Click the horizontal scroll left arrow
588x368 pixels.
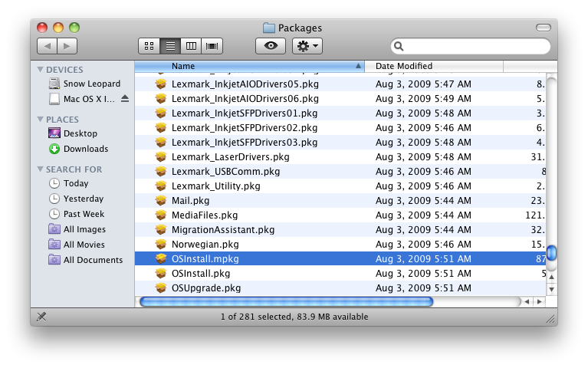(527, 301)
